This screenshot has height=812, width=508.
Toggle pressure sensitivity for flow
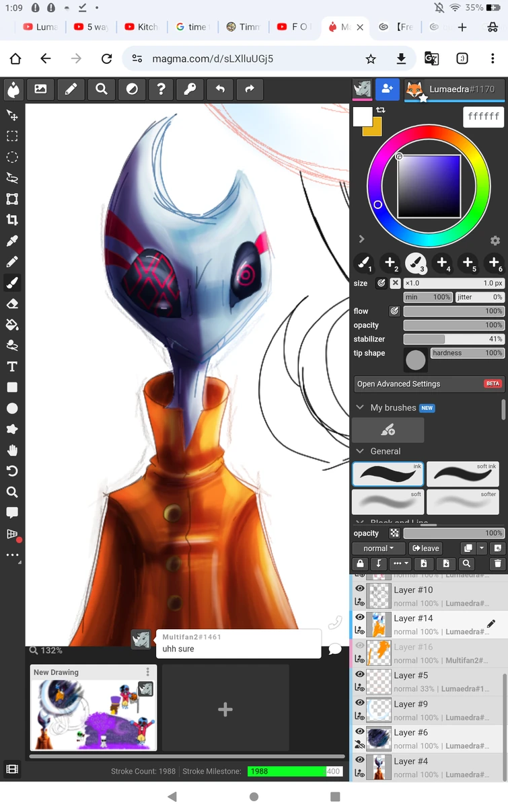coord(394,311)
